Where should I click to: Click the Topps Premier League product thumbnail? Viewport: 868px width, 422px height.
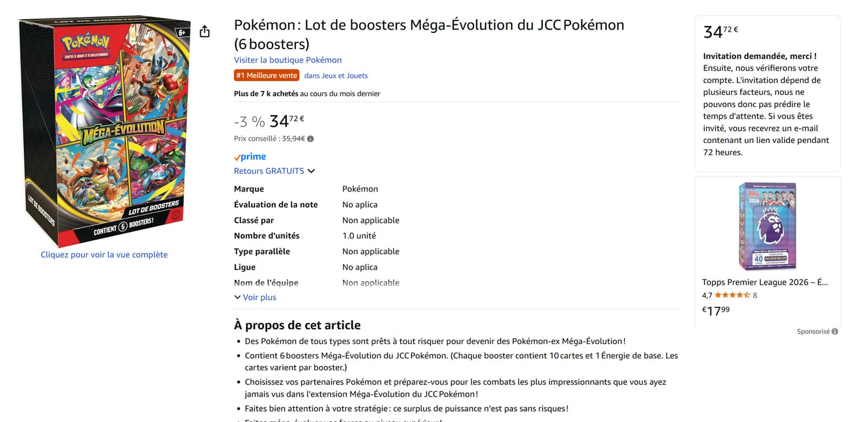767,226
